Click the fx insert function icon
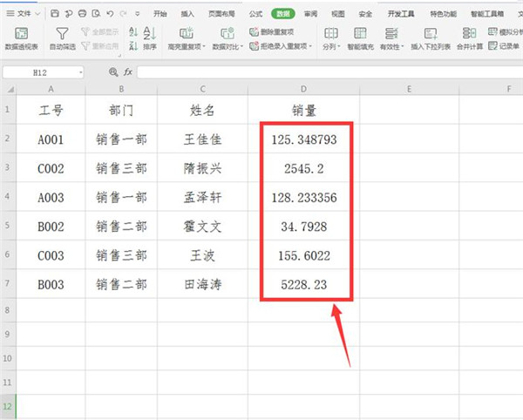Image resolution: width=523 pixels, height=420 pixels. 127,72
